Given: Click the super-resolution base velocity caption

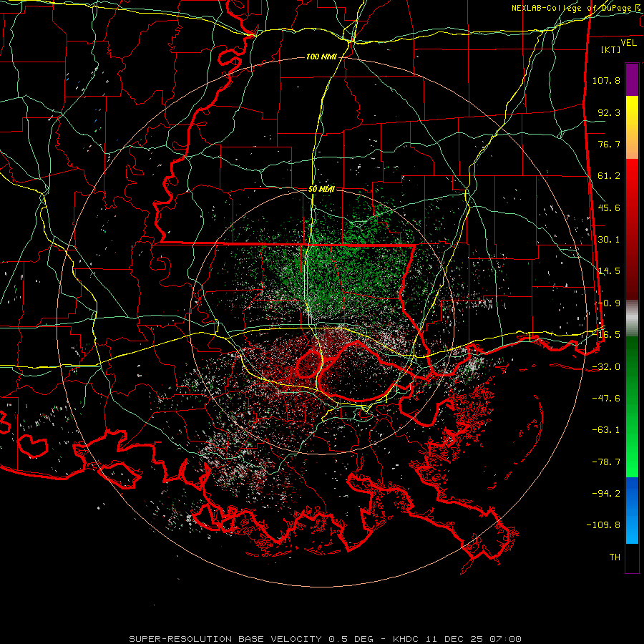Looking at the screenshot, I should pyautogui.click(x=326, y=639).
